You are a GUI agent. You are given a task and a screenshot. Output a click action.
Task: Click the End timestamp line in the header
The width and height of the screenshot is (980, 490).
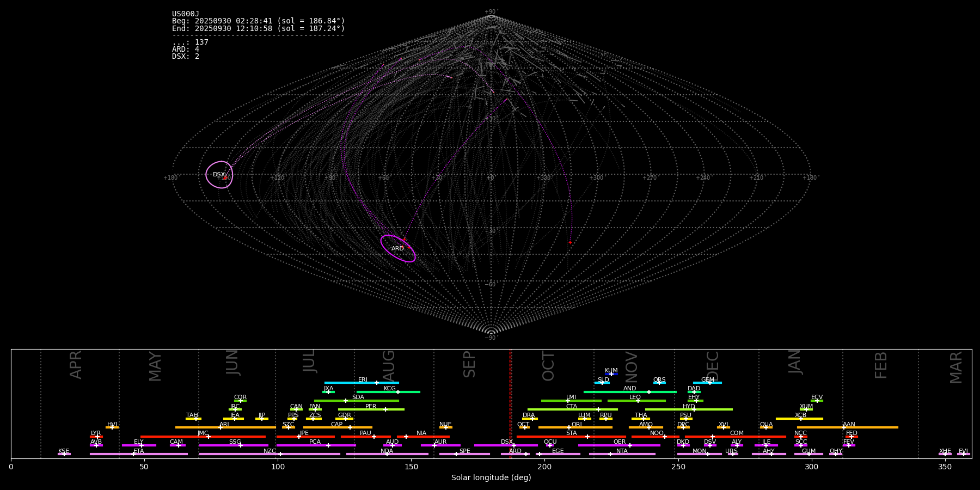(259, 28)
